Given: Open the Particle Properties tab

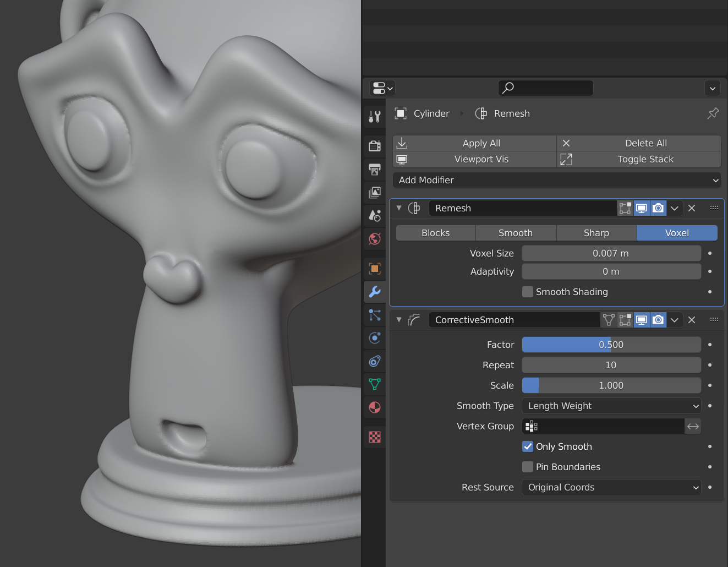Looking at the screenshot, I should click(375, 315).
